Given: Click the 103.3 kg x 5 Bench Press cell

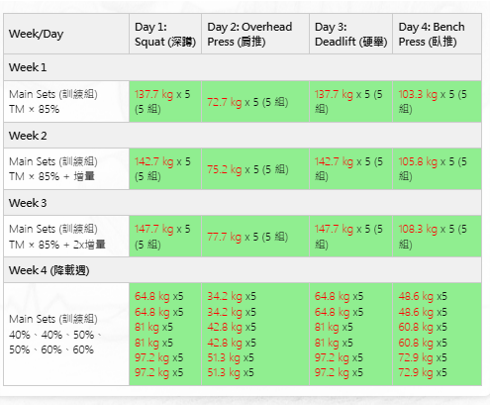Looking at the screenshot, I should coord(437,102).
